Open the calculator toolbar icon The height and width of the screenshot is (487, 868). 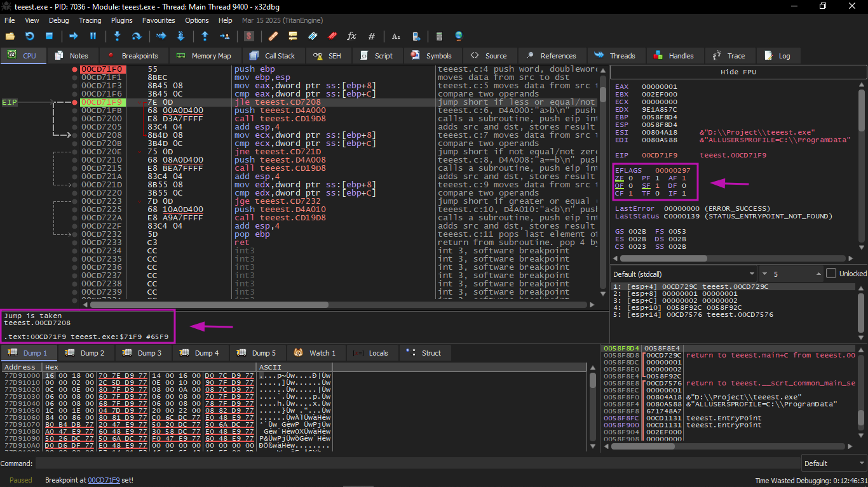pyautogui.click(x=438, y=36)
